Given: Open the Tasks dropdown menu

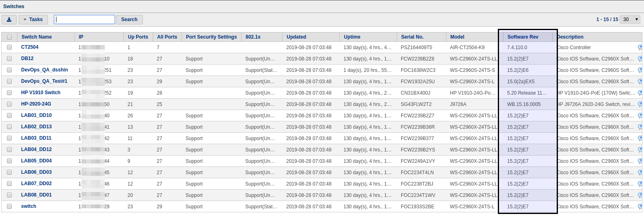Looking at the screenshot, I should tap(33, 19).
